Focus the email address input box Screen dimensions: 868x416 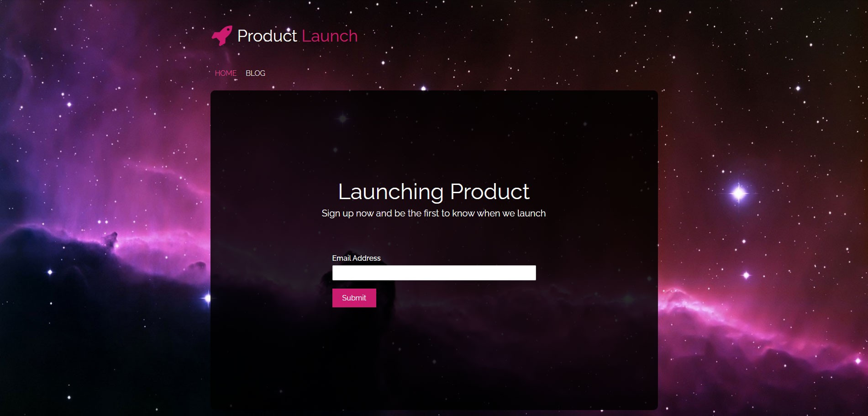[434, 273]
